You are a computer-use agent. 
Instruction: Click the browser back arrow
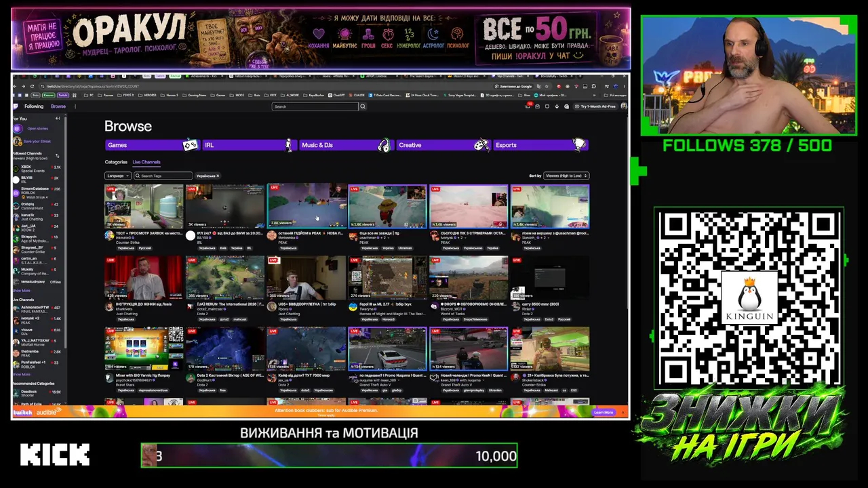(16, 86)
